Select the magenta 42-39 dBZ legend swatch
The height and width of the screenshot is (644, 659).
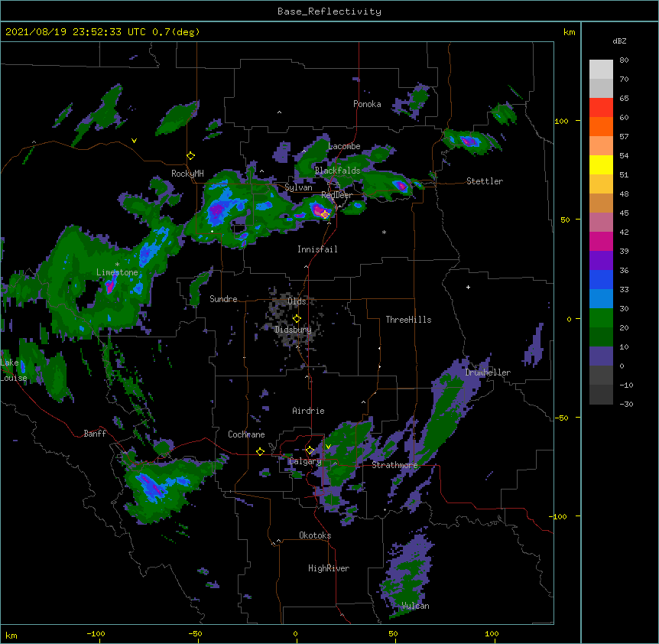point(601,241)
